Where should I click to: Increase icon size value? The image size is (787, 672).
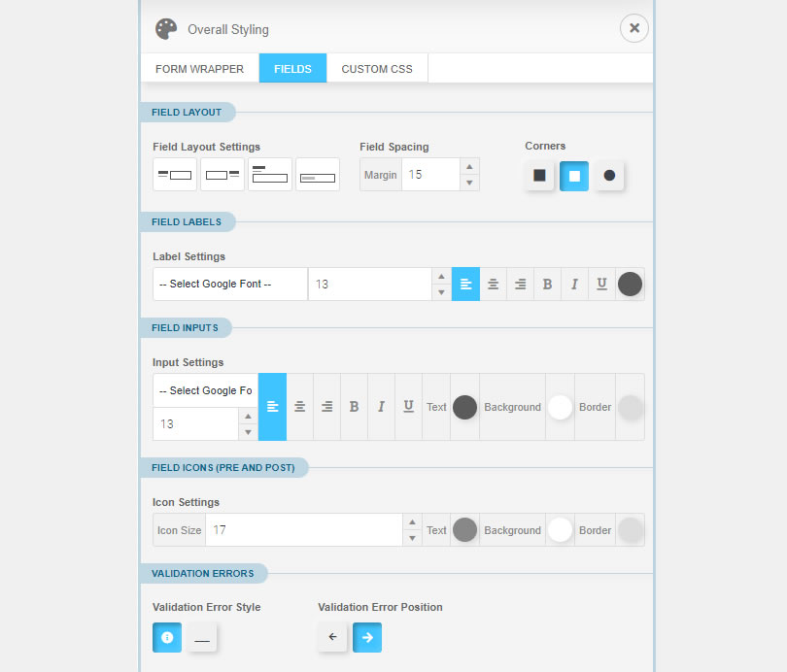[x=412, y=522]
